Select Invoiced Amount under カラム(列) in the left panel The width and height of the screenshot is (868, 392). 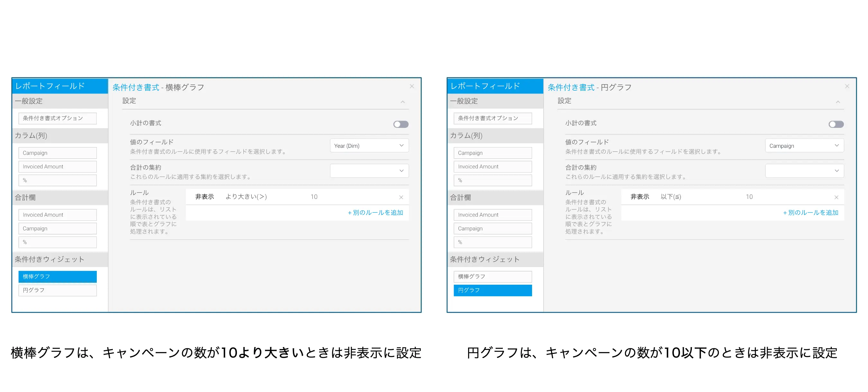[57, 167]
